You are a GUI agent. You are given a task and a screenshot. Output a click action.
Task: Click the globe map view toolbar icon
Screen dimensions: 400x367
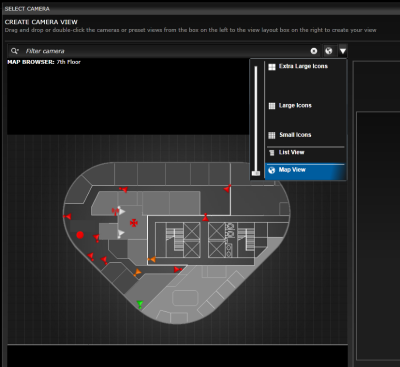click(329, 51)
